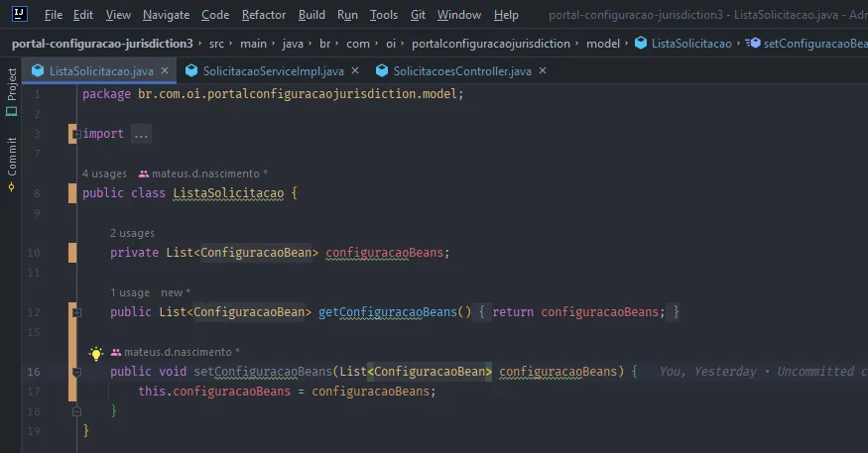The height and width of the screenshot is (453, 868).
Task: Click the com breadcrumb
Action: [x=358, y=44]
